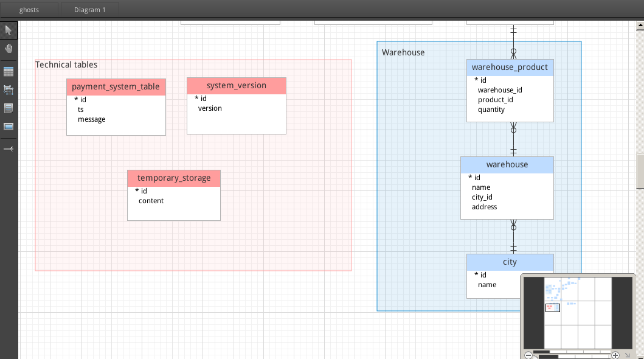
Task: Adjust the minimap zoom level bar
Action: (x=572, y=356)
